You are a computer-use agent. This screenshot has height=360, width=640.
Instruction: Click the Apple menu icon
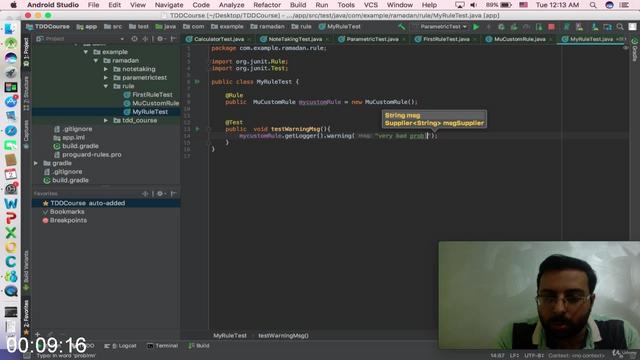point(13,5)
